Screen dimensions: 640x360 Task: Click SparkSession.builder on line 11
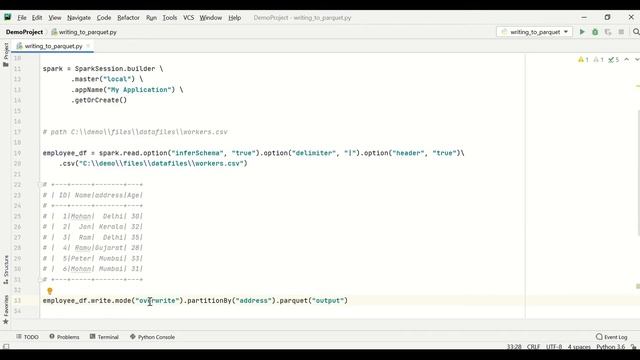point(115,69)
